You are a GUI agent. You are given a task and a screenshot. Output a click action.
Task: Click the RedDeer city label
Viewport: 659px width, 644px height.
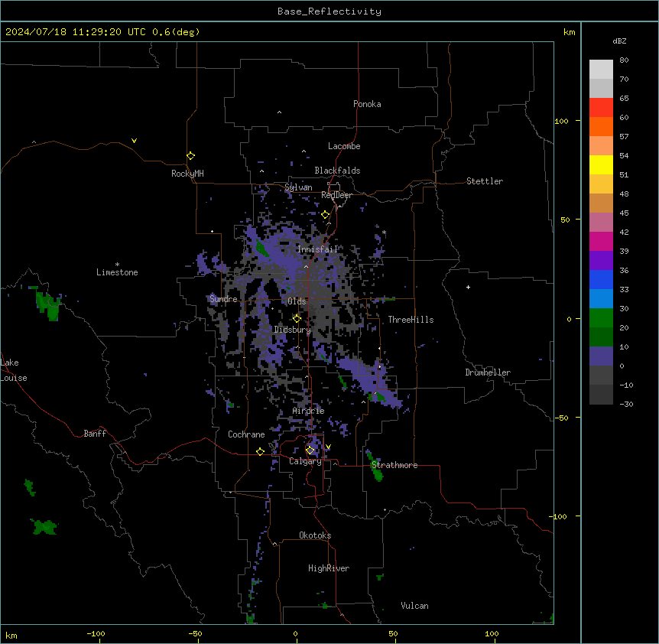(336, 195)
